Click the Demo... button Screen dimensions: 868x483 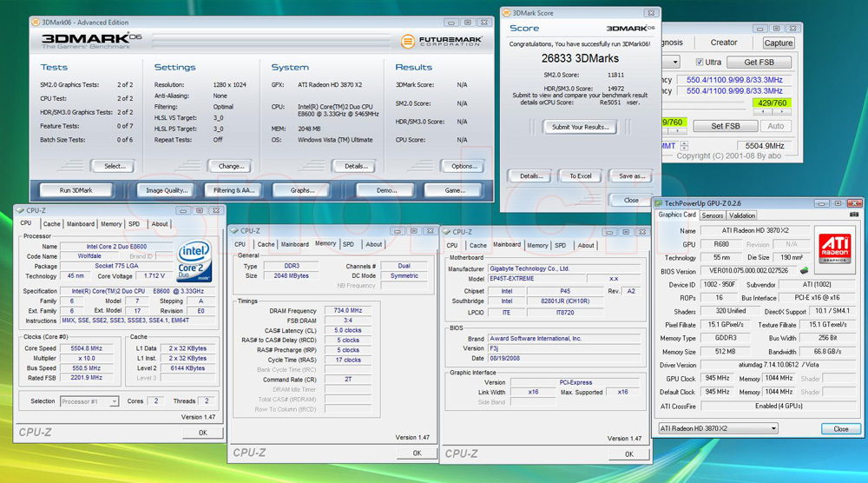(x=386, y=190)
